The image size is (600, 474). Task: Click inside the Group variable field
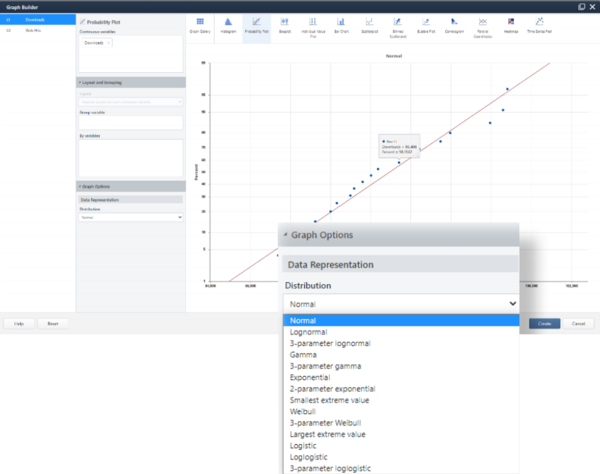tap(131, 122)
